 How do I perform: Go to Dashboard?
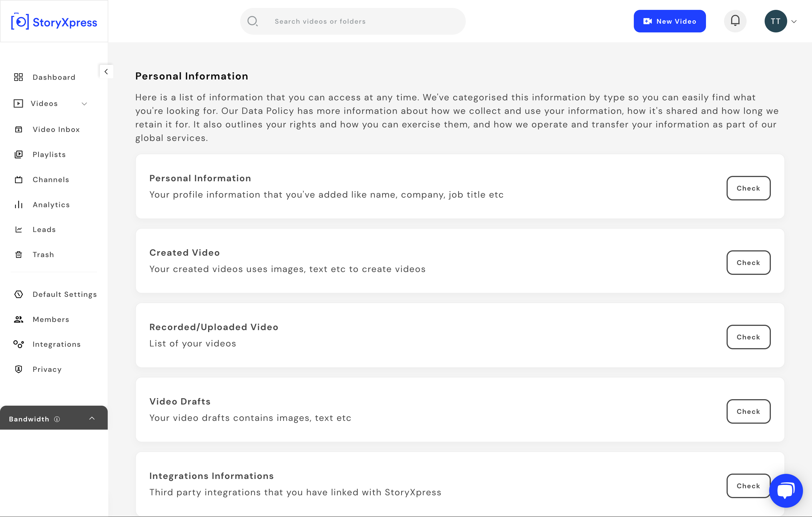point(54,77)
